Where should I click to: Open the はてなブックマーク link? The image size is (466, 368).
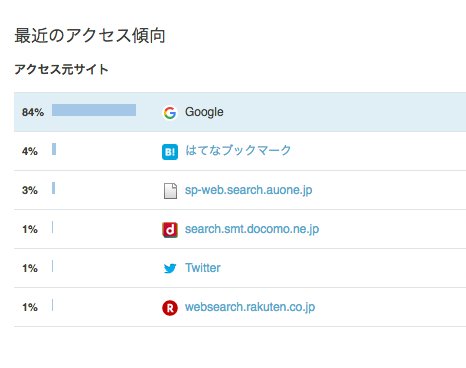pyautogui.click(x=238, y=150)
